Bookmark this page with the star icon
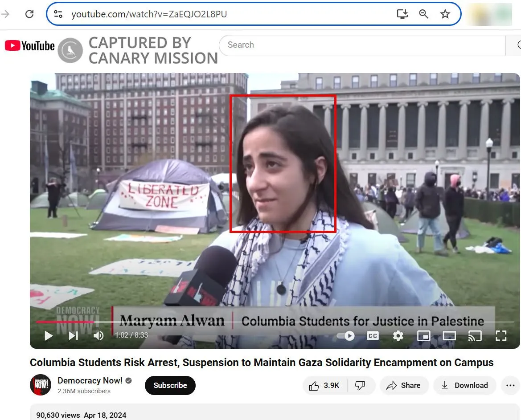Image resolution: width=521 pixels, height=420 pixels. pyautogui.click(x=445, y=14)
